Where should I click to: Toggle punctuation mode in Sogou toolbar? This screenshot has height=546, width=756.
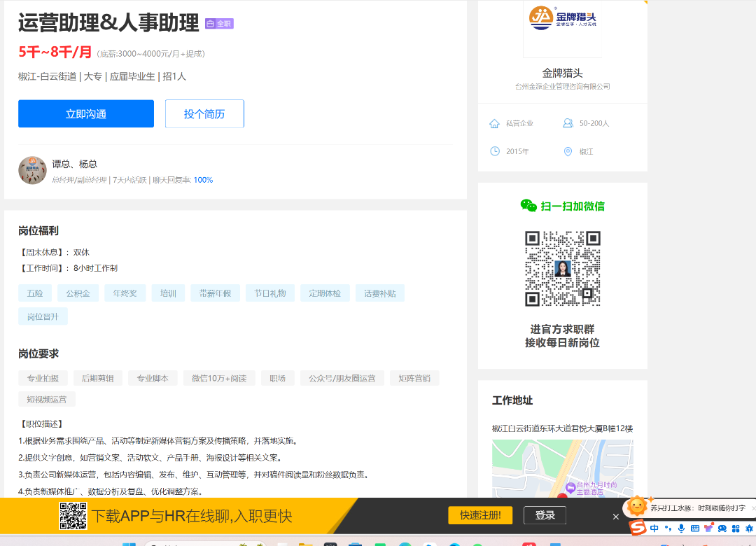668,528
